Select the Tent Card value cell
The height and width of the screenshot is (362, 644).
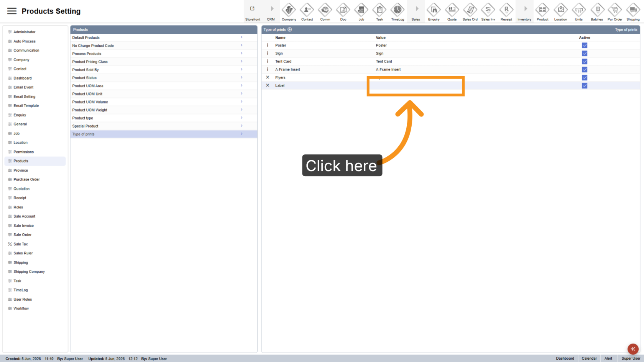point(384,61)
